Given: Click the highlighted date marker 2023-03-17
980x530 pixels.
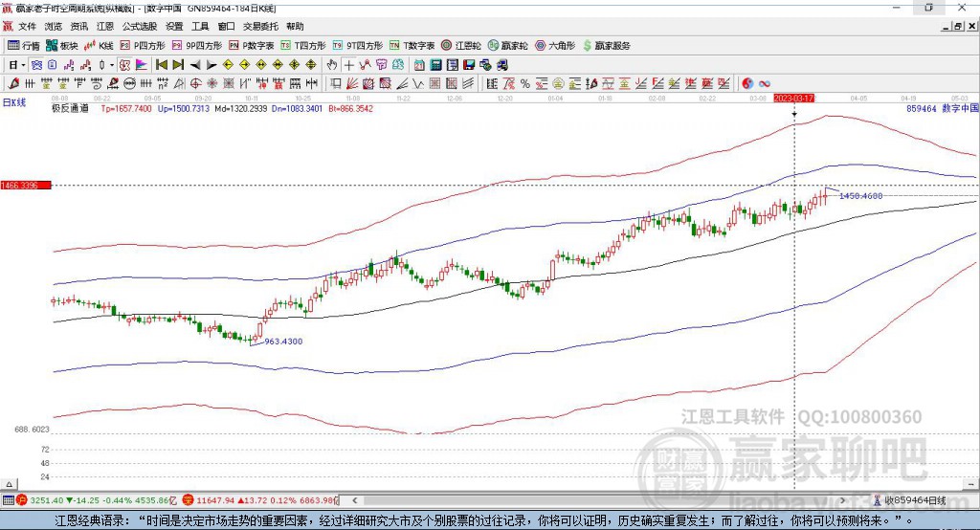Looking at the screenshot, I should [793, 99].
